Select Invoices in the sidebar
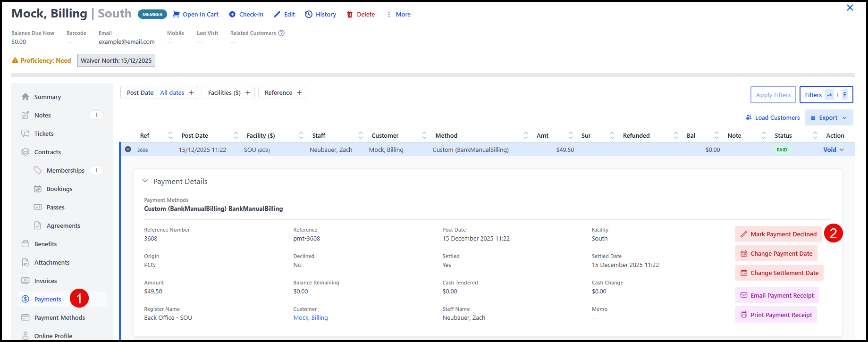Screen dimensions: 868x342 45,281
